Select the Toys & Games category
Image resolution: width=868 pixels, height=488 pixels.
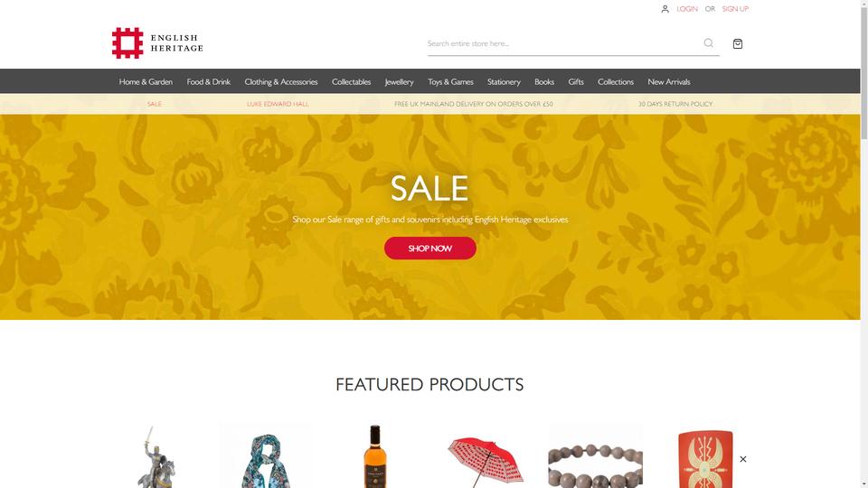click(450, 82)
